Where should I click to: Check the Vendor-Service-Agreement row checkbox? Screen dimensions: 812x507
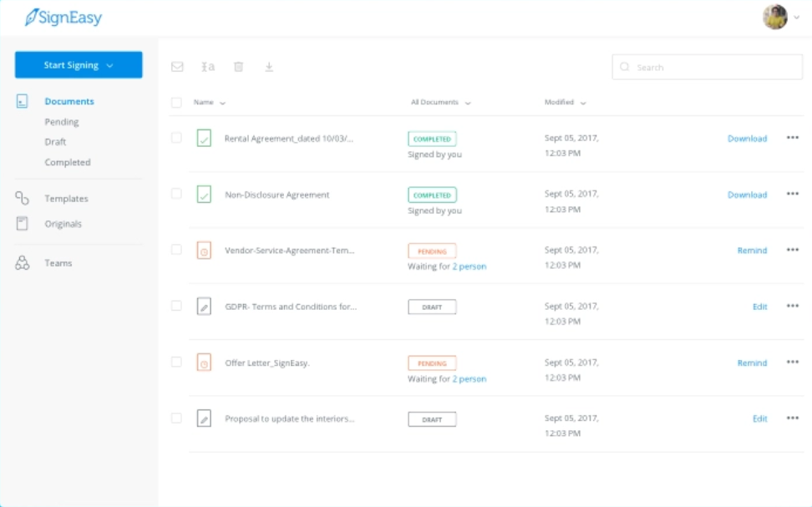pyautogui.click(x=176, y=250)
